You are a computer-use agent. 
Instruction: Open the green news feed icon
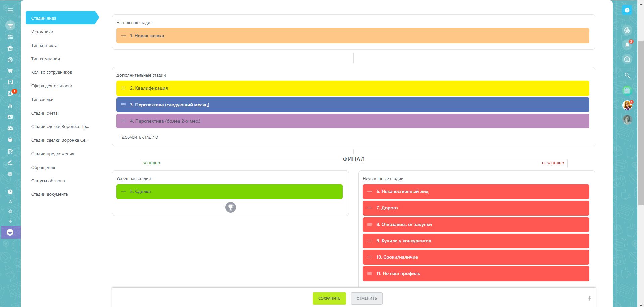point(627,90)
